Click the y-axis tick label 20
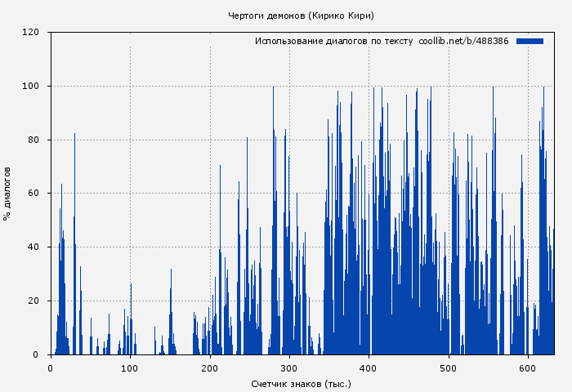572x392 pixels. [x=34, y=301]
